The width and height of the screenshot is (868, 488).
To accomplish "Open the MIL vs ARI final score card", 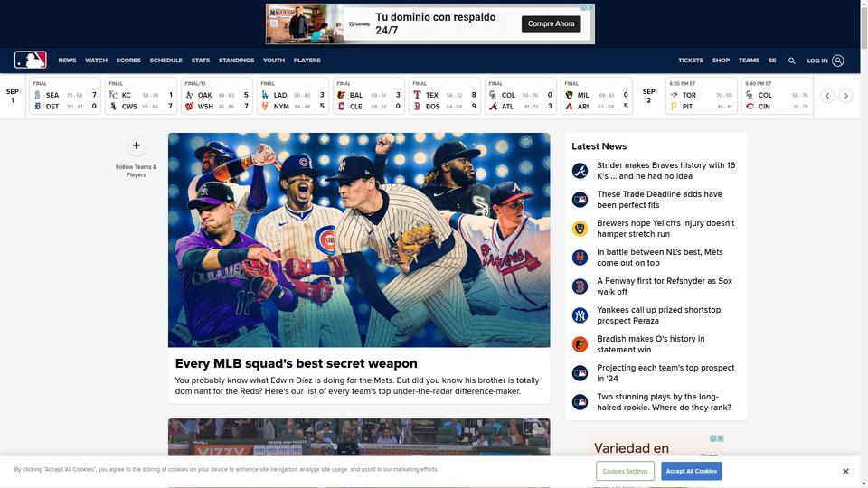I will 597,96.
